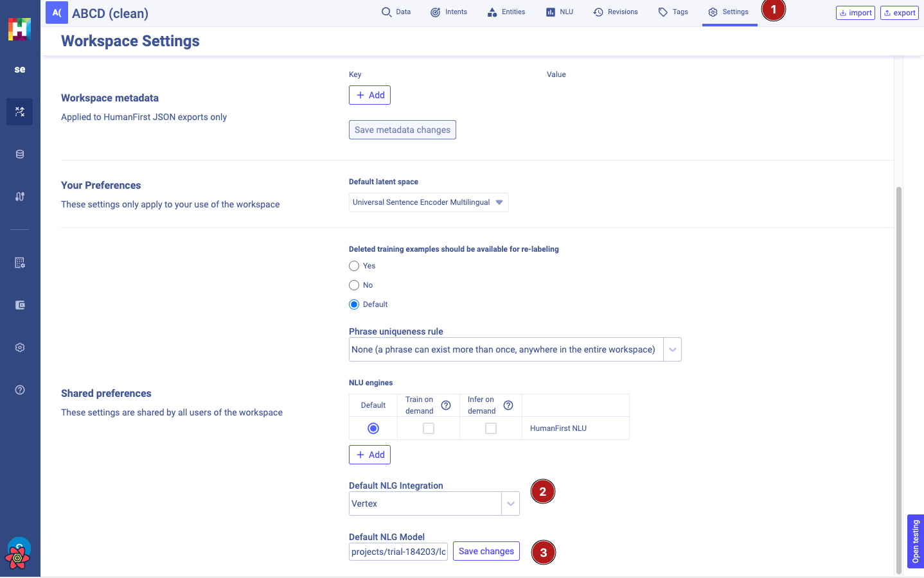The image size is (924, 578).
Task: Click the HumanFirst logo in sidebar
Action: (x=19, y=29)
